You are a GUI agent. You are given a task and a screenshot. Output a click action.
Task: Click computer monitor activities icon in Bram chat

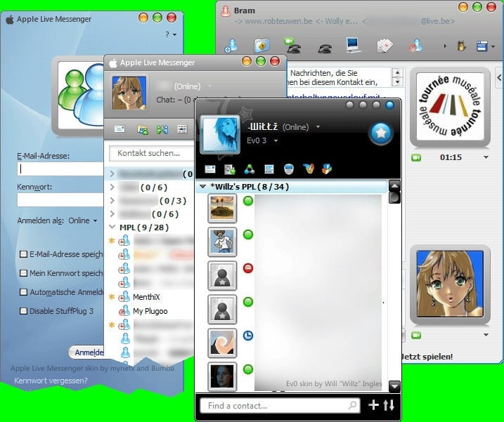[x=354, y=45]
